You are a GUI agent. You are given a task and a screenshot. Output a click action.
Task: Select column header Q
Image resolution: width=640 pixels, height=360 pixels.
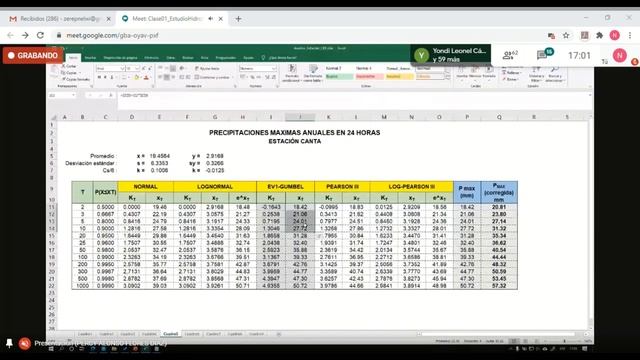pyautogui.click(x=499, y=117)
